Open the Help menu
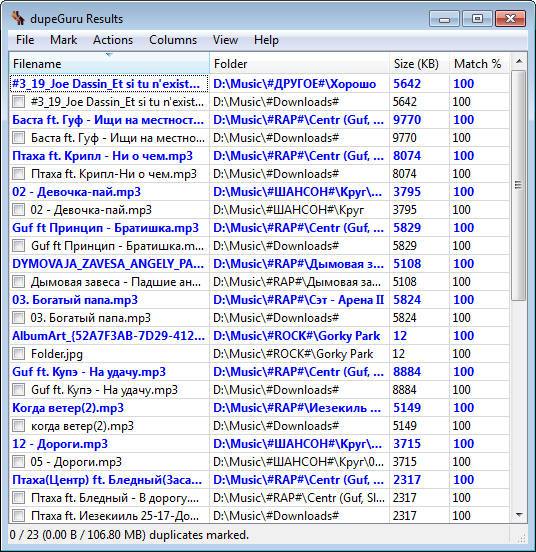 [x=266, y=40]
